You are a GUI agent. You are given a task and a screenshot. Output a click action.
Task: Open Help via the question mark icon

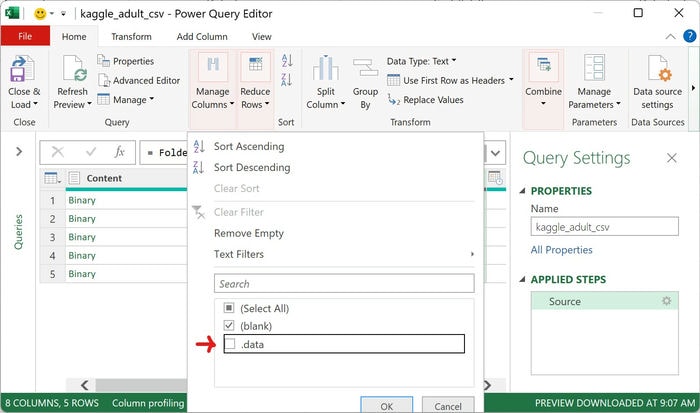click(x=690, y=36)
